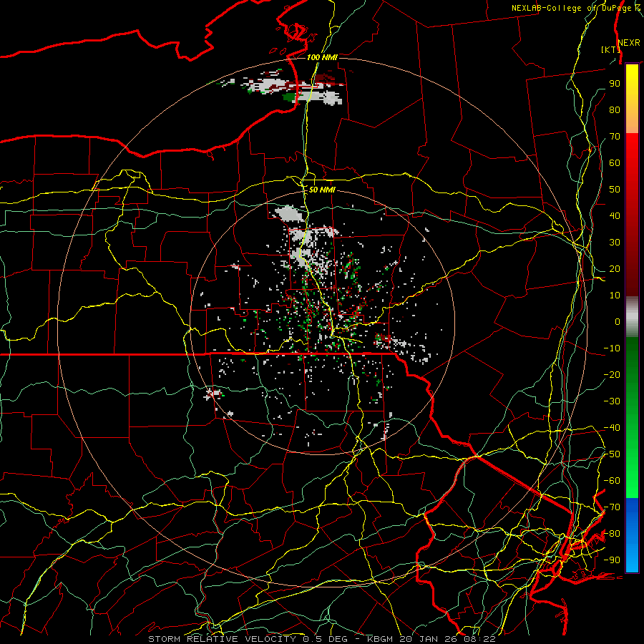Click the -70 value on velocity scale
Screen dimensions: 644x644
click(612, 507)
